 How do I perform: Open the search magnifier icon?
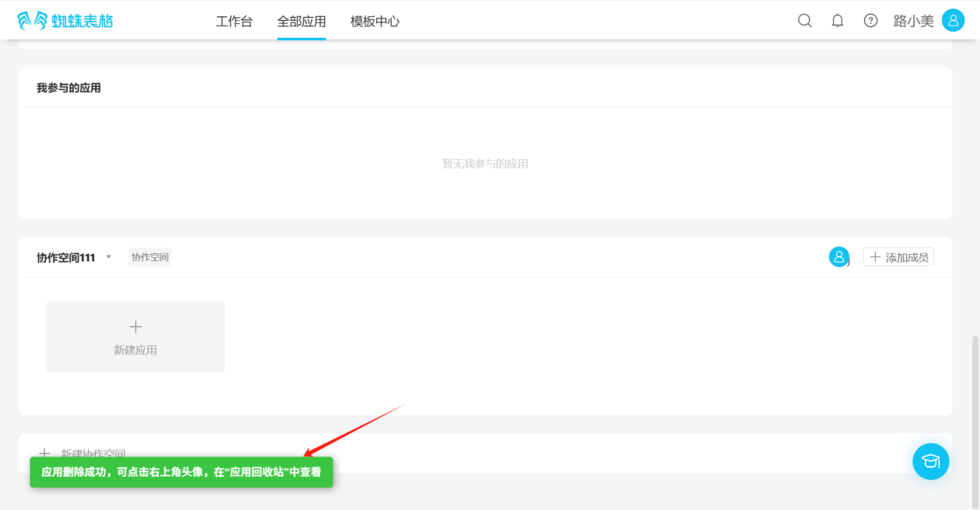[805, 21]
